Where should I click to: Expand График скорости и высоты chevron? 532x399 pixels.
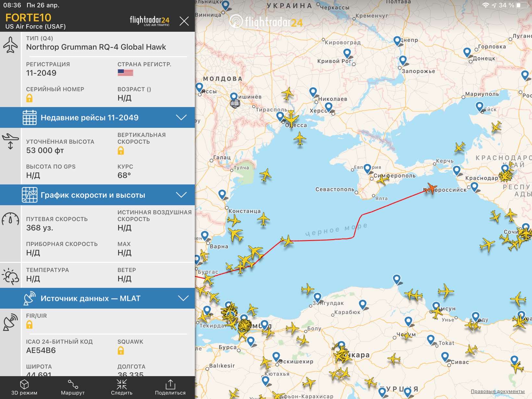(181, 195)
